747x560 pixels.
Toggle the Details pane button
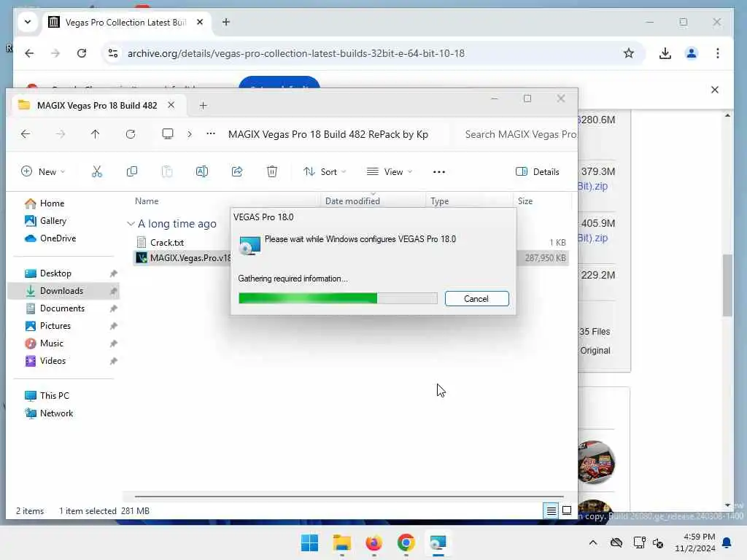[538, 171]
